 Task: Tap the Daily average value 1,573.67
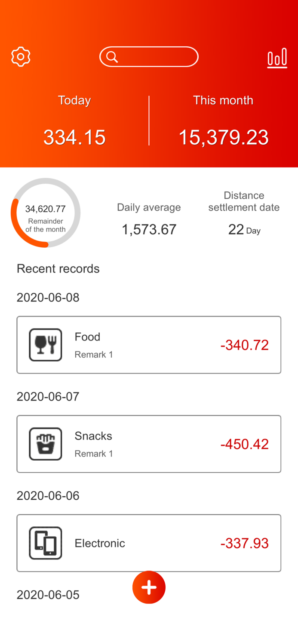tap(149, 229)
